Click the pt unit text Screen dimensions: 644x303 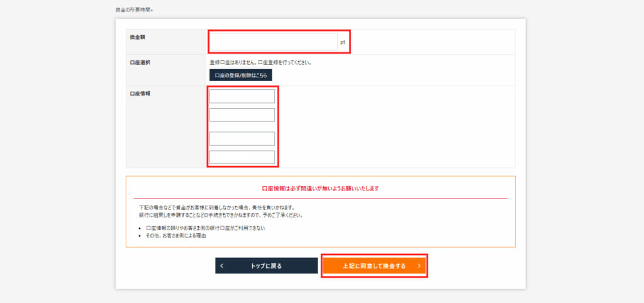point(343,42)
